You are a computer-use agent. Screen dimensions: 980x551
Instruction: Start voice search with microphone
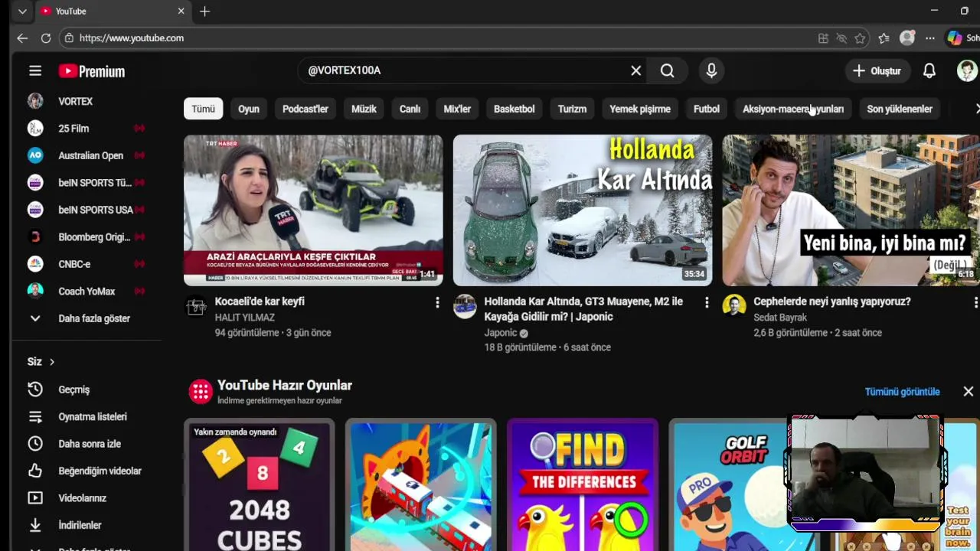pyautogui.click(x=711, y=70)
